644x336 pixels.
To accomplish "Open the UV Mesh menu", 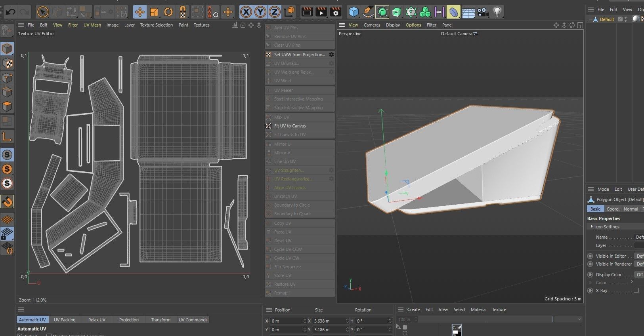I will coord(92,25).
